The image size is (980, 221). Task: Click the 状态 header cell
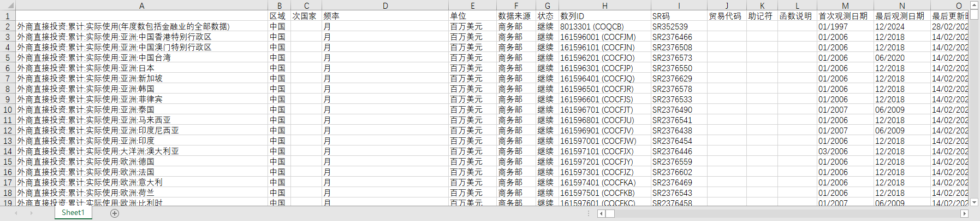(547, 16)
